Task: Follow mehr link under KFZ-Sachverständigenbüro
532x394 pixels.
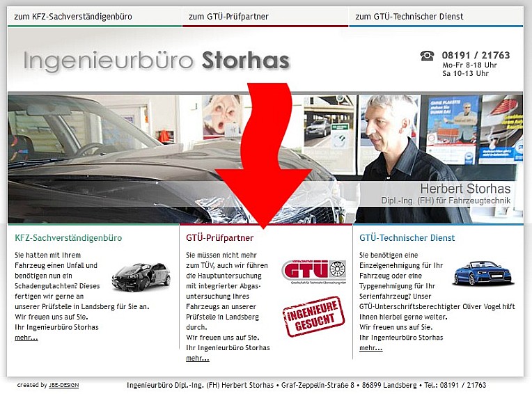Action: 26,338
